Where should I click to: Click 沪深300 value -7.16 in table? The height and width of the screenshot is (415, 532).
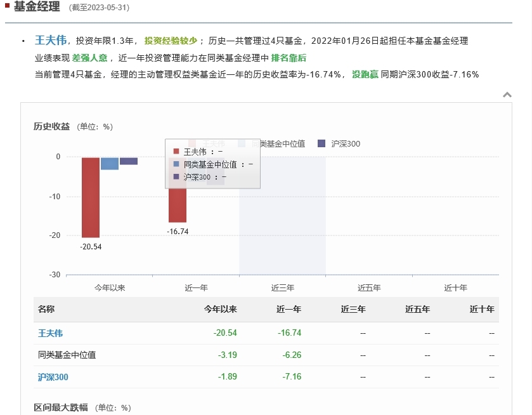pyautogui.click(x=292, y=377)
